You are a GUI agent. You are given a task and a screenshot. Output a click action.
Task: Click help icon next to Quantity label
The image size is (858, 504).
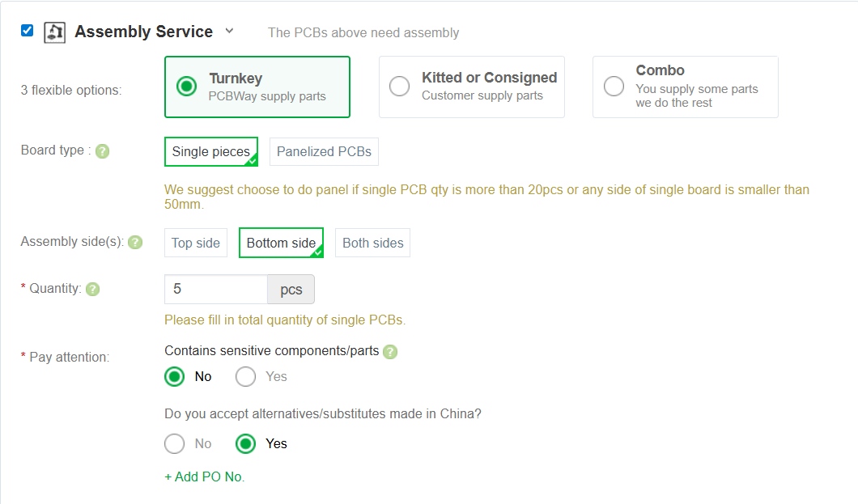[x=93, y=289]
